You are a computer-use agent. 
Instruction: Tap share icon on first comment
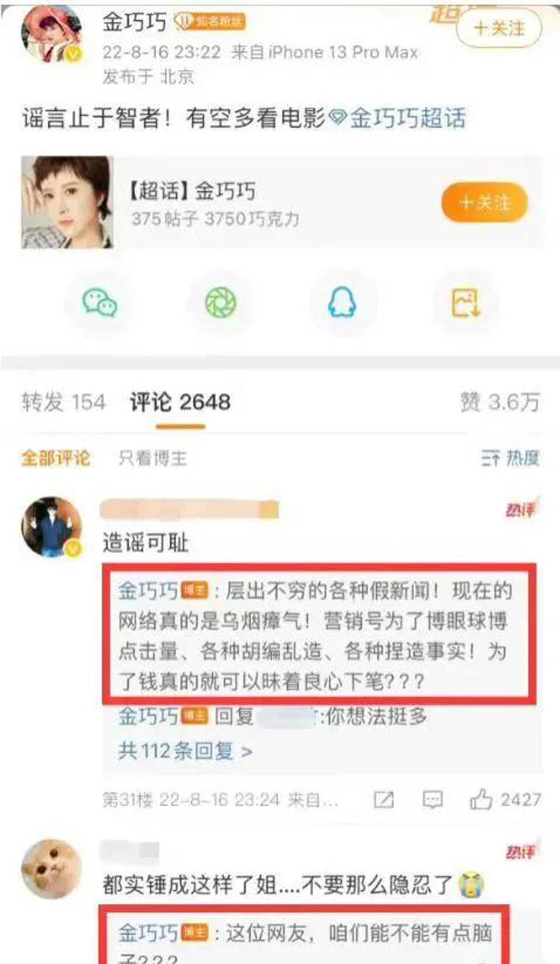383,800
